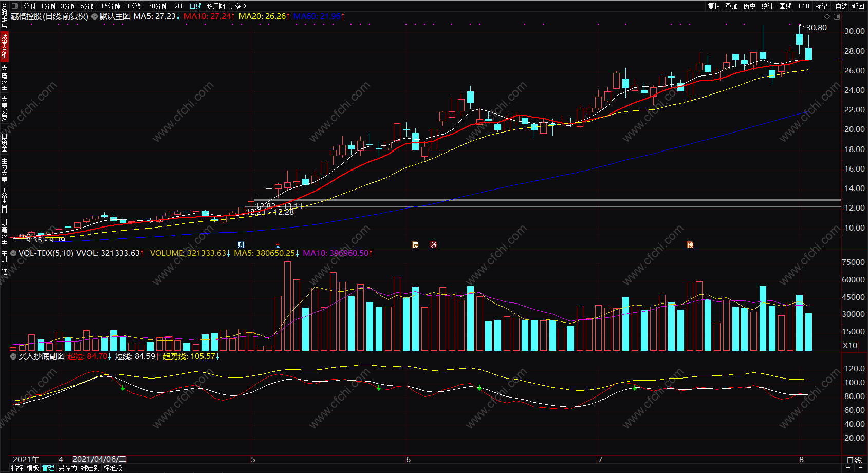Open the 复权 adjustment menu
This screenshot has height=473, width=868.
point(714,6)
